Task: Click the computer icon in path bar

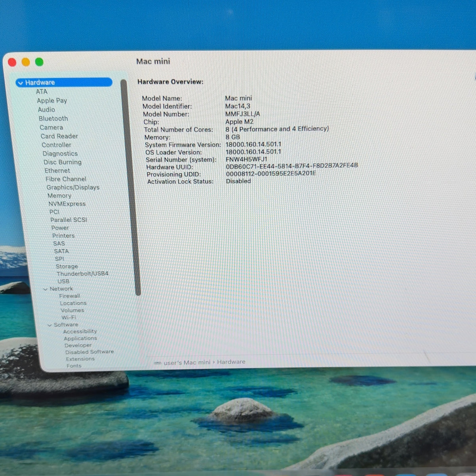Action: coord(157,363)
